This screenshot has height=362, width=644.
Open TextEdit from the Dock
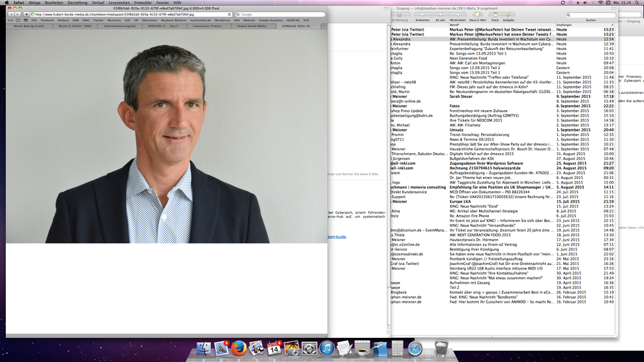(x=345, y=348)
